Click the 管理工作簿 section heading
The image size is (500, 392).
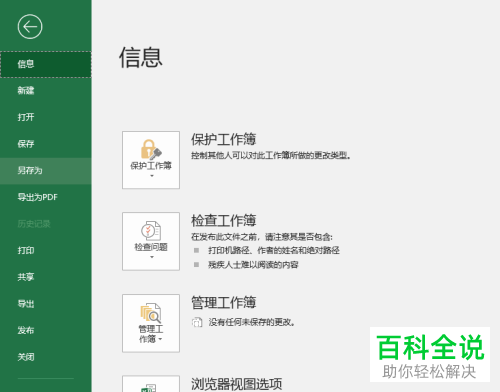(223, 302)
